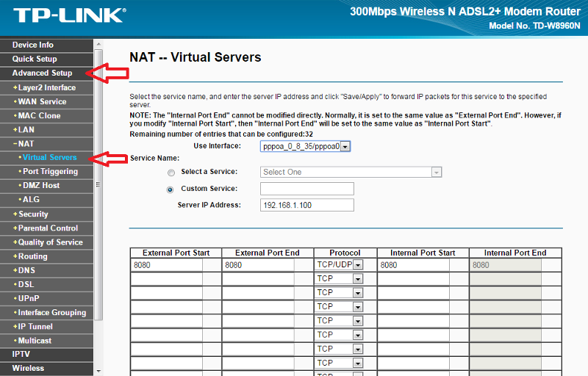Open Quick Setup menu item

(x=35, y=59)
